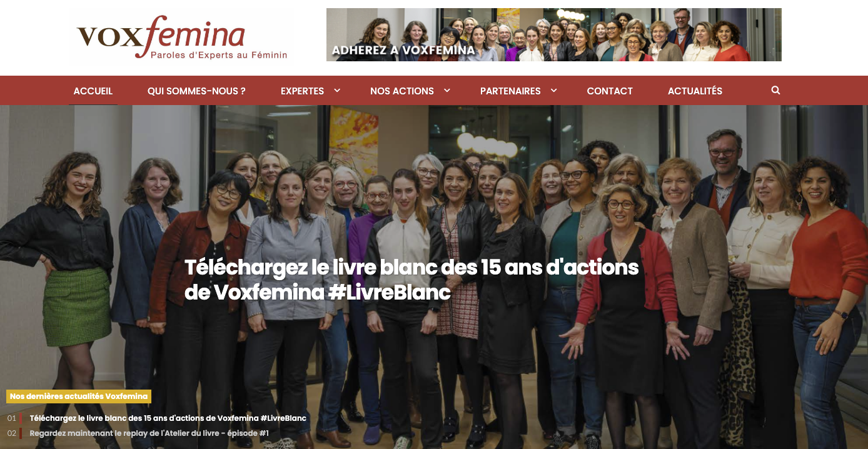
Task: Select the Nos dernières actualités Voxfemina label
Action: (x=79, y=396)
